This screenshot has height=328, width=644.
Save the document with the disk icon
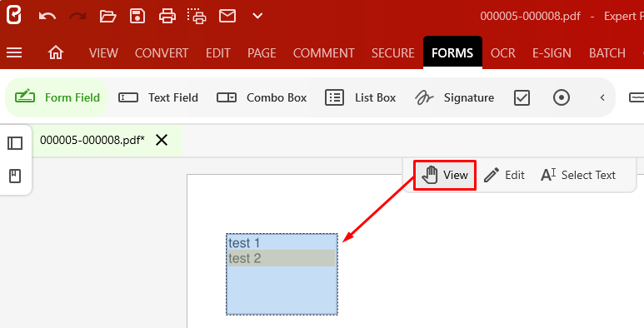coord(137,16)
